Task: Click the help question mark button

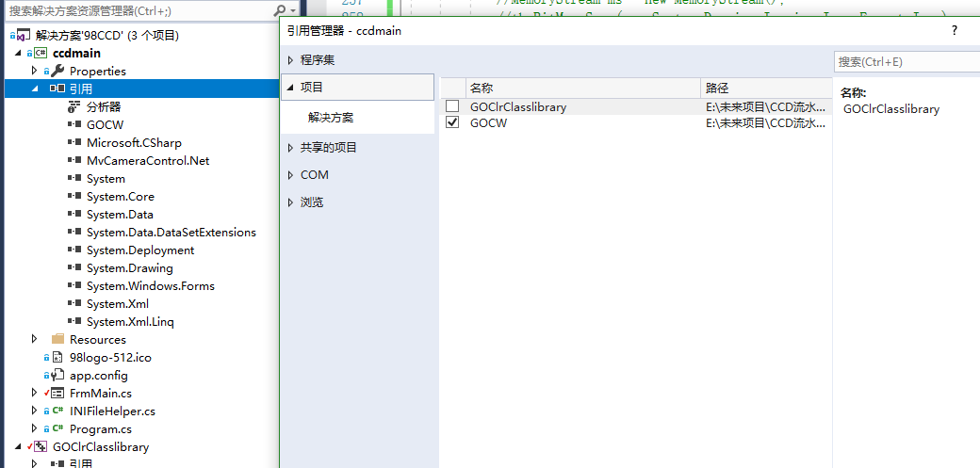Action: pyautogui.click(x=955, y=30)
